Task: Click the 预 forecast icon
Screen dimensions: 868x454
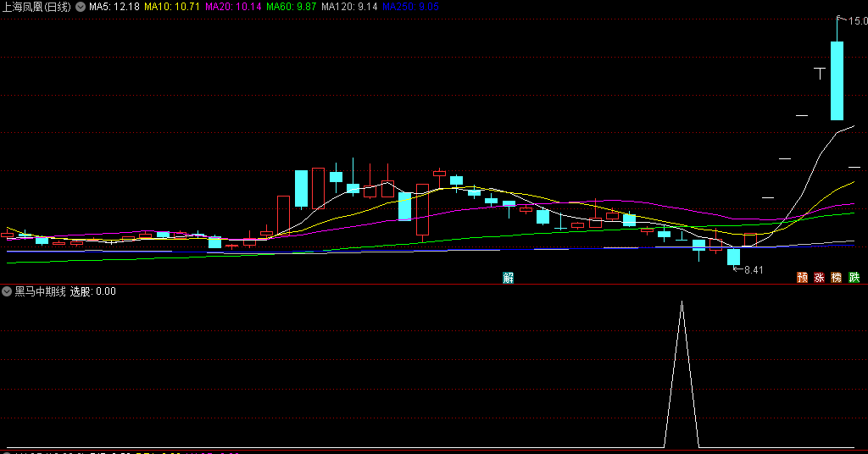Action: coord(802,278)
